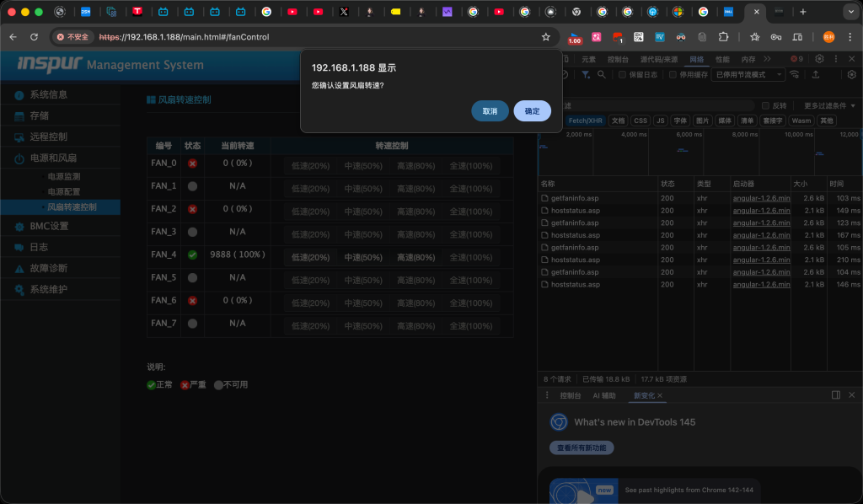Click the network conditions wifi icon
Viewport: 863px width, 504px height.
tap(796, 74)
